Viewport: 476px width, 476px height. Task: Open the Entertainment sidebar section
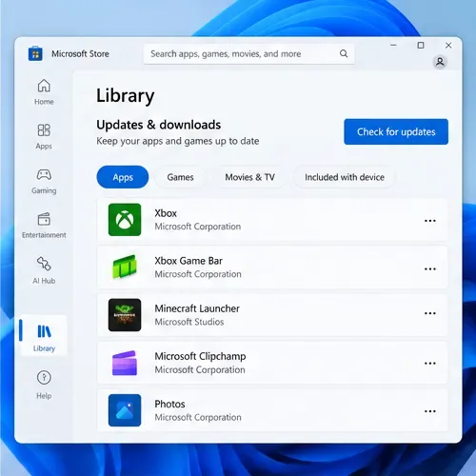point(44,226)
